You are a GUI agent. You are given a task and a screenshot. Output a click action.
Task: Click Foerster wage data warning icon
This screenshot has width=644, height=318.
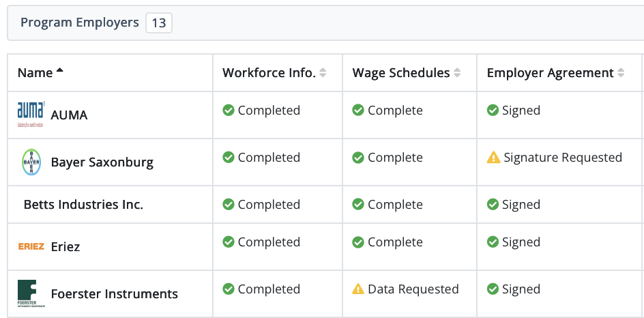click(358, 289)
